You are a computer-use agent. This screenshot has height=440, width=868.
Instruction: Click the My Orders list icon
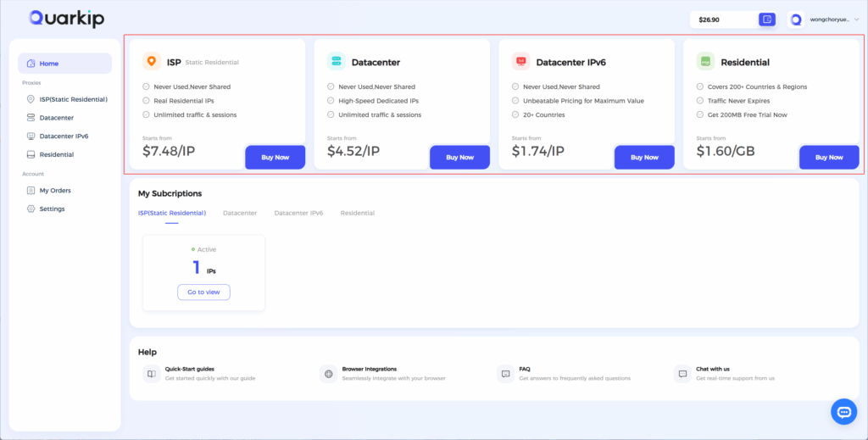pyautogui.click(x=31, y=191)
